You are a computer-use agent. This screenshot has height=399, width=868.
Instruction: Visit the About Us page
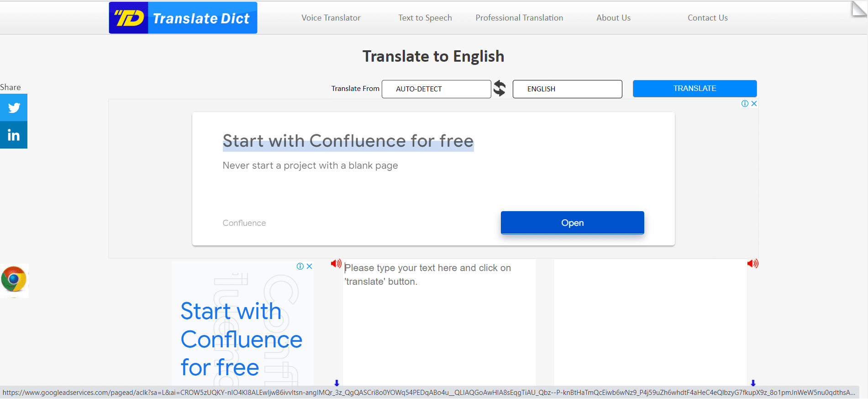pyautogui.click(x=613, y=18)
